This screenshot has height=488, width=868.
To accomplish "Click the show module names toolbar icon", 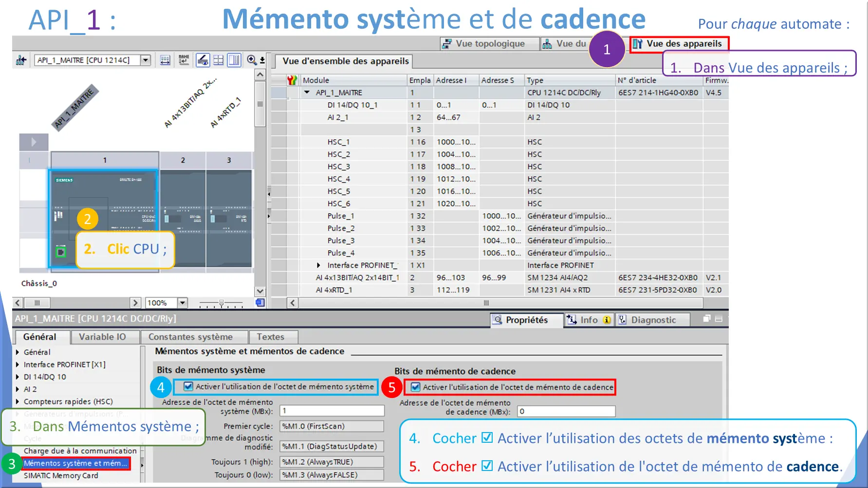I will tap(184, 60).
